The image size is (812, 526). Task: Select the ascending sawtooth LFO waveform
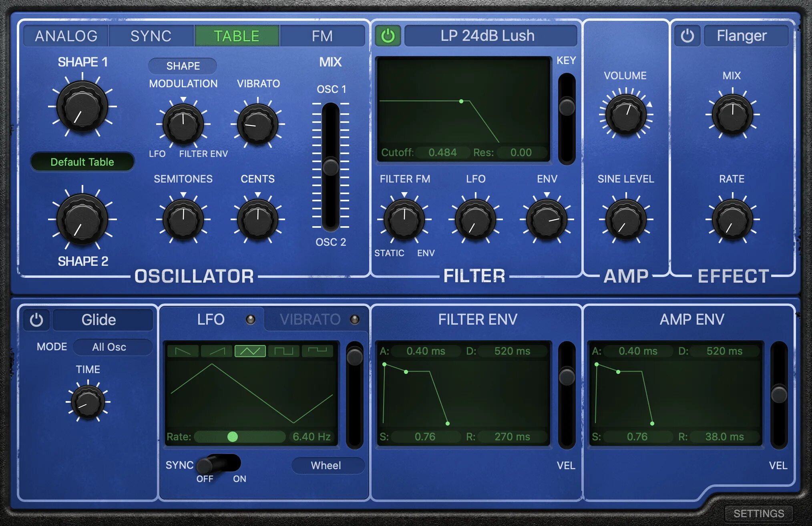click(217, 351)
